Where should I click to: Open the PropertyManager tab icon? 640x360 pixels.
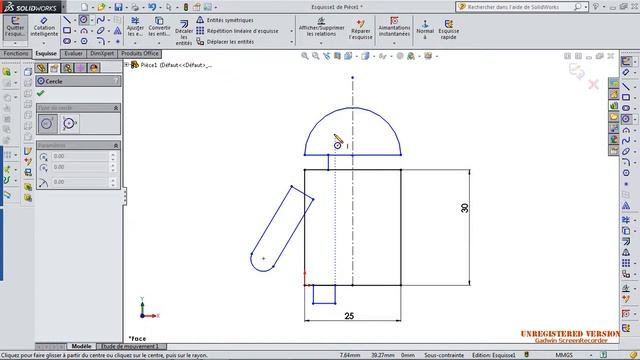coord(54,68)
